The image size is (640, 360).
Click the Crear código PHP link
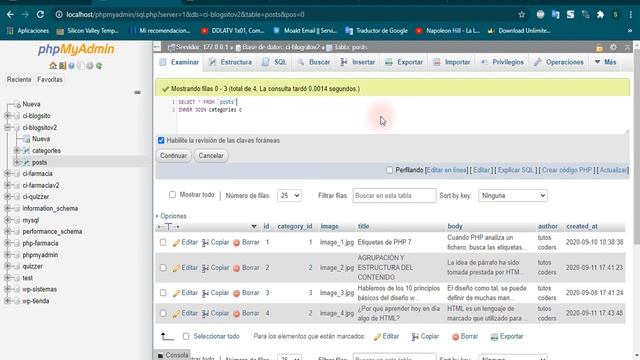click(567, 170)
